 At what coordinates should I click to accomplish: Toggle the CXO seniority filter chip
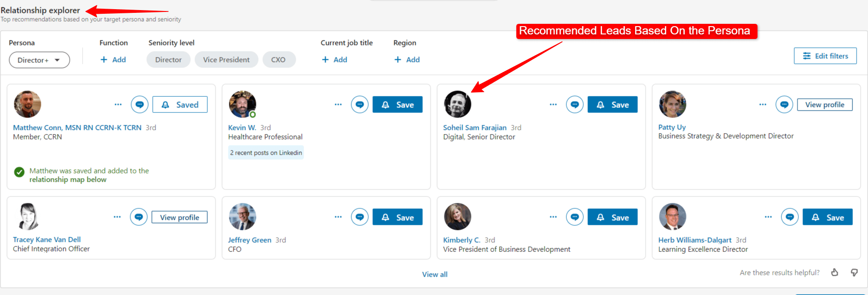click(x=278, y=60)
